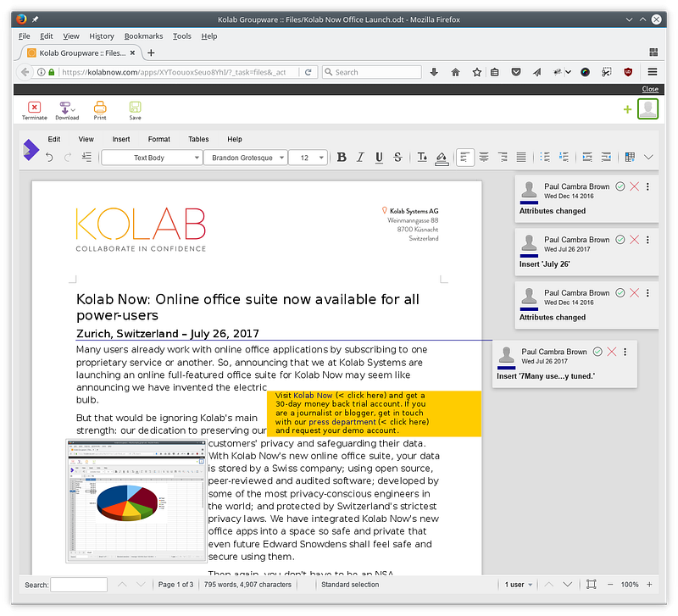Click the Download icon
This screenshot has height=616, width=678.
[67, 110]
